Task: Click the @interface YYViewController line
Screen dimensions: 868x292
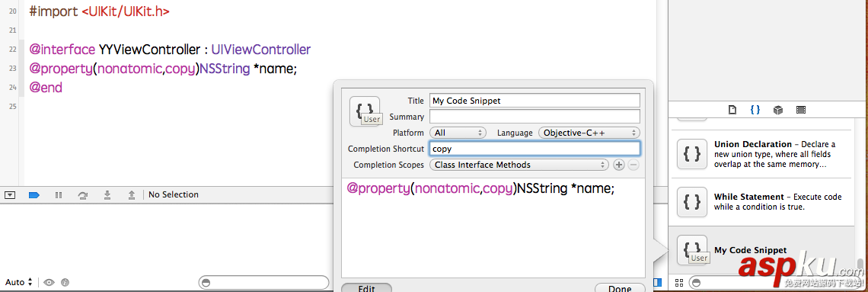Action: click(170, 50)
